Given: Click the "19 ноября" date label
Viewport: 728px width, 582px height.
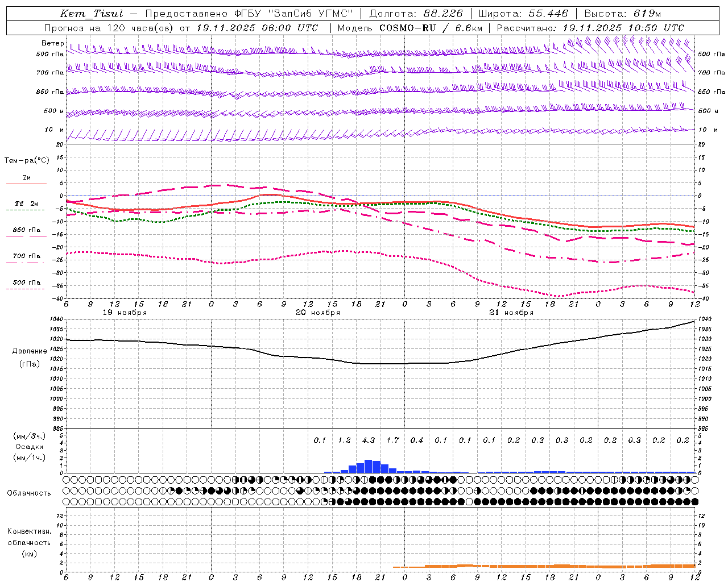Looking at the screenshot, I should [125, 313].
